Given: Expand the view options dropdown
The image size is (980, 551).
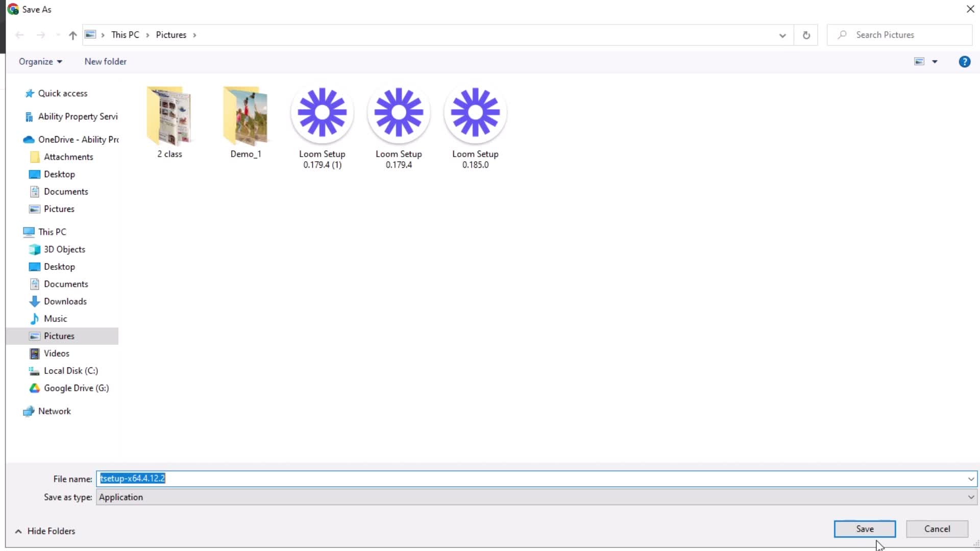Looking at the screenshot, I should [935, 61].
